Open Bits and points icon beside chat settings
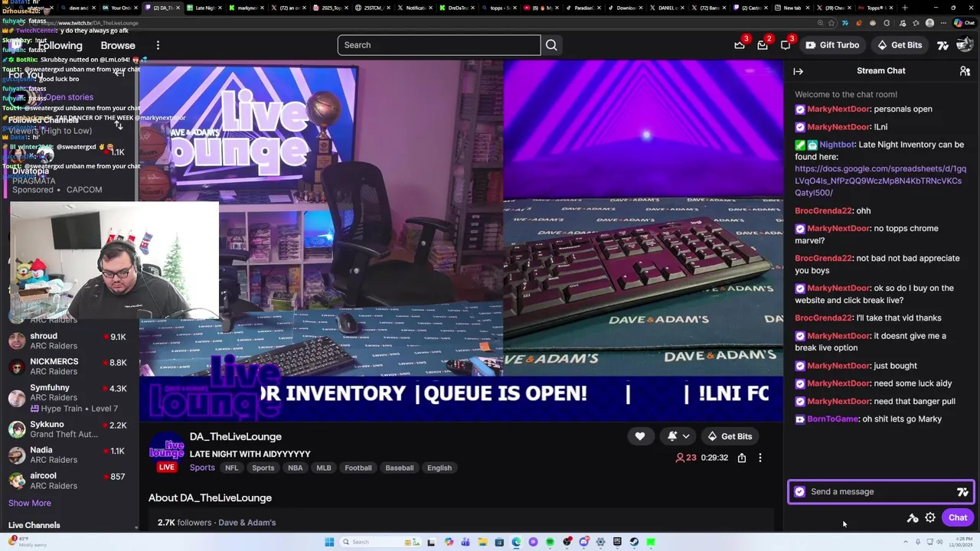Viewport: 980px width, 551px height. 913,518
